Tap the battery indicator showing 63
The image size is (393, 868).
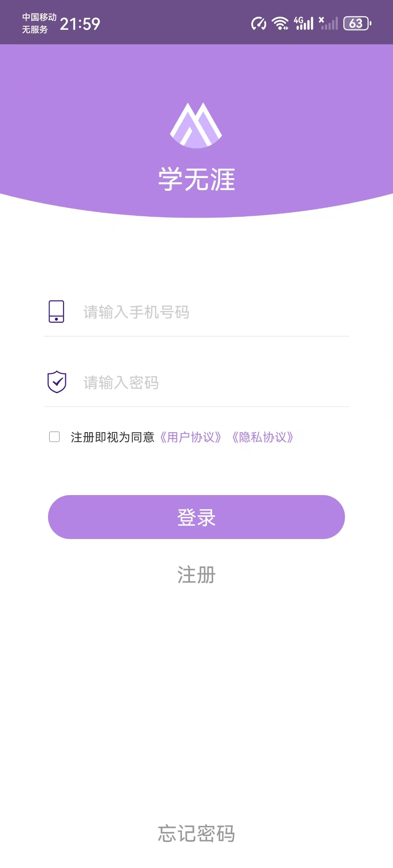357,24
